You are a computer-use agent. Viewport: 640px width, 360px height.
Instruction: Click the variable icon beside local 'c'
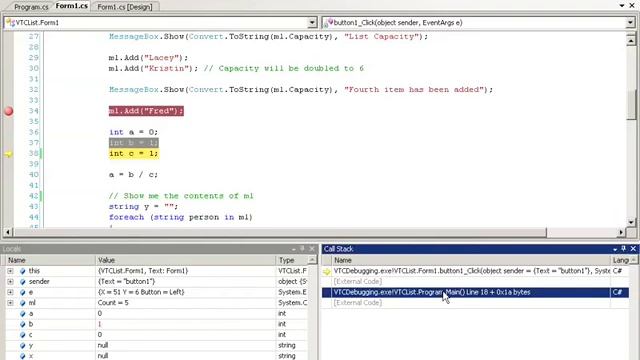tap(22, 335)
